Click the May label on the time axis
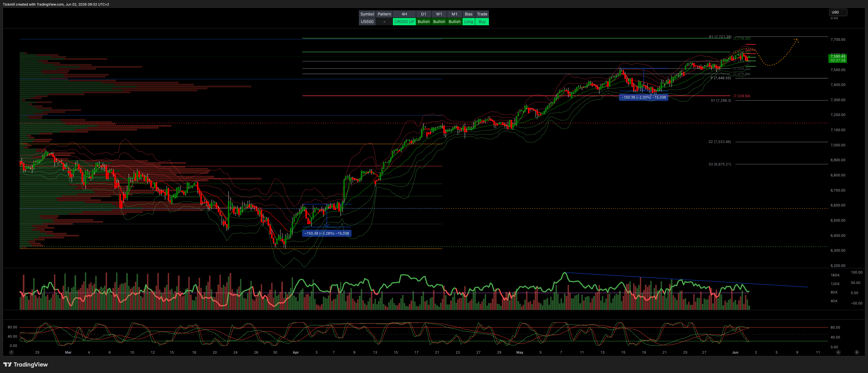 click(x=520, y=352)
